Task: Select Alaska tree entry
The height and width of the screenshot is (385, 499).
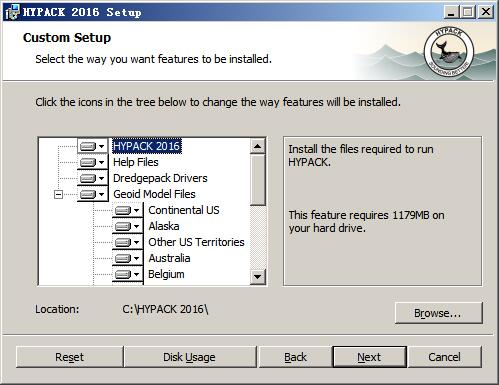Action: (x=164, y=226)
